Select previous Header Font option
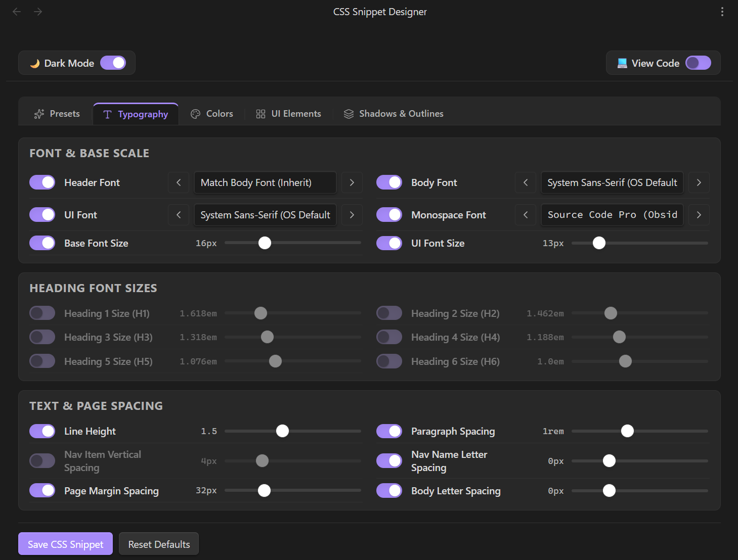Viewport: 738px width, 560px height. coord(179,182)
